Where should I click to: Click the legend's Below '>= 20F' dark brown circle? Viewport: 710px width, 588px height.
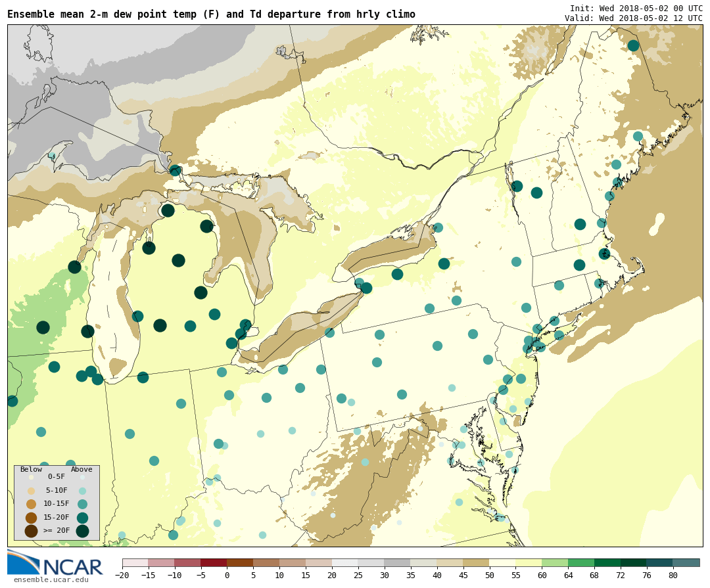[x=31, y=531]
